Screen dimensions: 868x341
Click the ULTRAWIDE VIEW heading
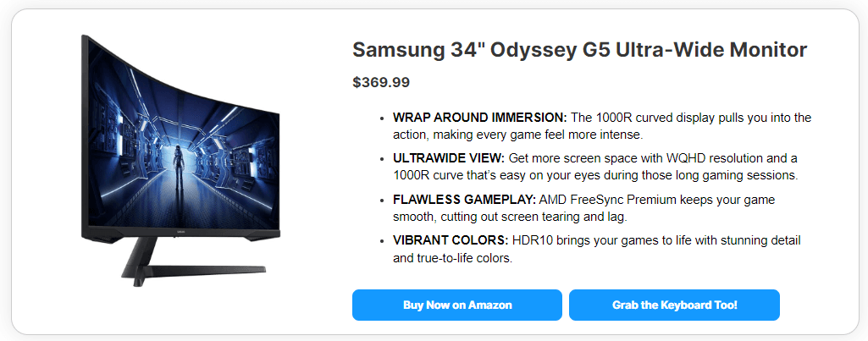click(449, 158)
